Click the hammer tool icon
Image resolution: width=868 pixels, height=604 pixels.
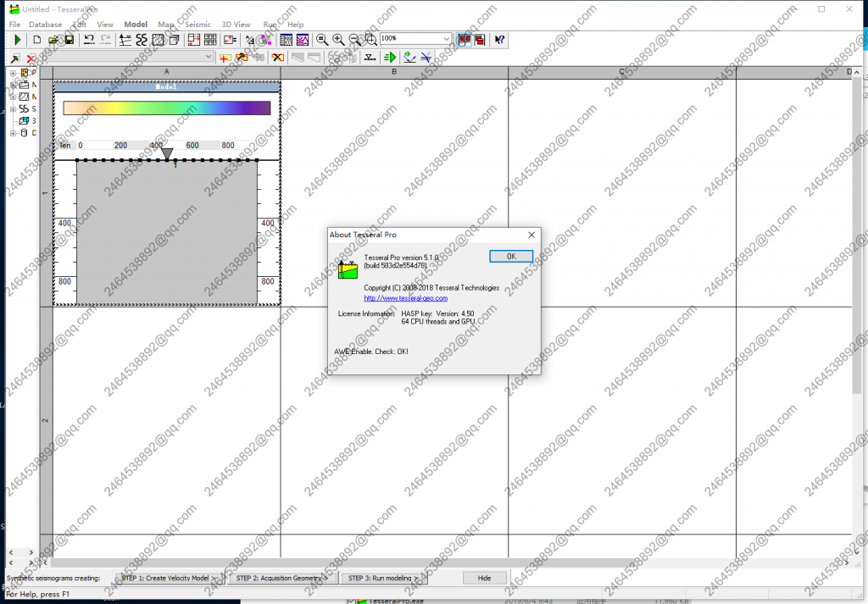coord(15,58)
